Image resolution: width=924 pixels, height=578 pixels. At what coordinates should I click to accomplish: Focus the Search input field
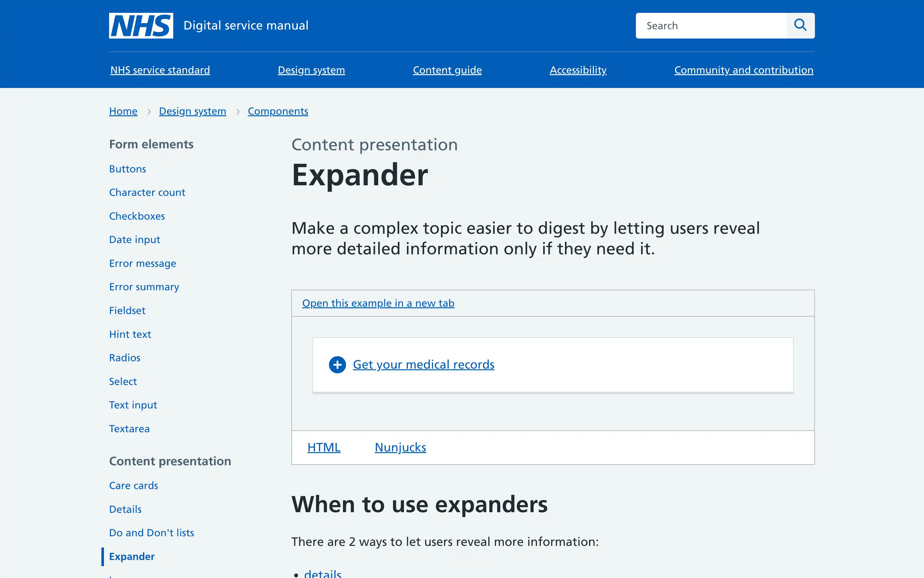[711, 26]
